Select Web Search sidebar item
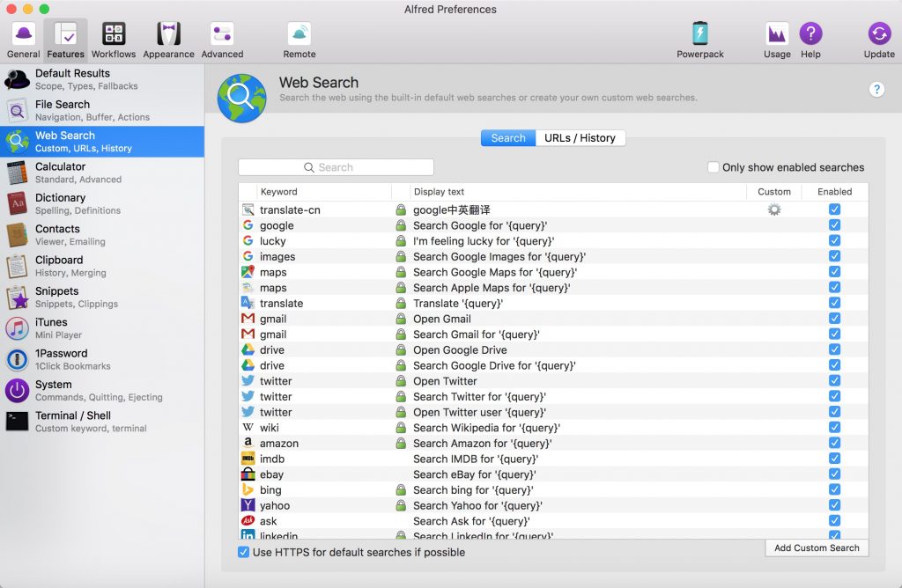Image resolution: width=902 pixels, height=588 pixels. pos(102,142)
